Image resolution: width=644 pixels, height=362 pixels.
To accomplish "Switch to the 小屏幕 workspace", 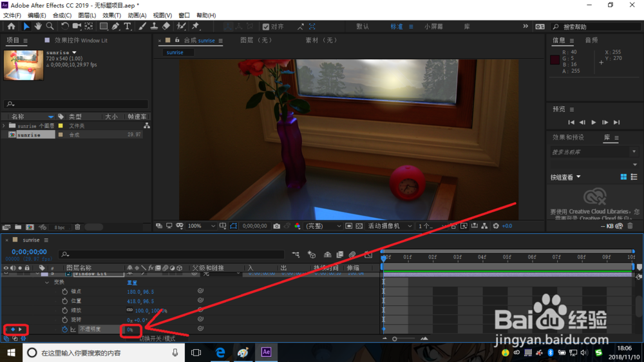I will click(433, 26).
